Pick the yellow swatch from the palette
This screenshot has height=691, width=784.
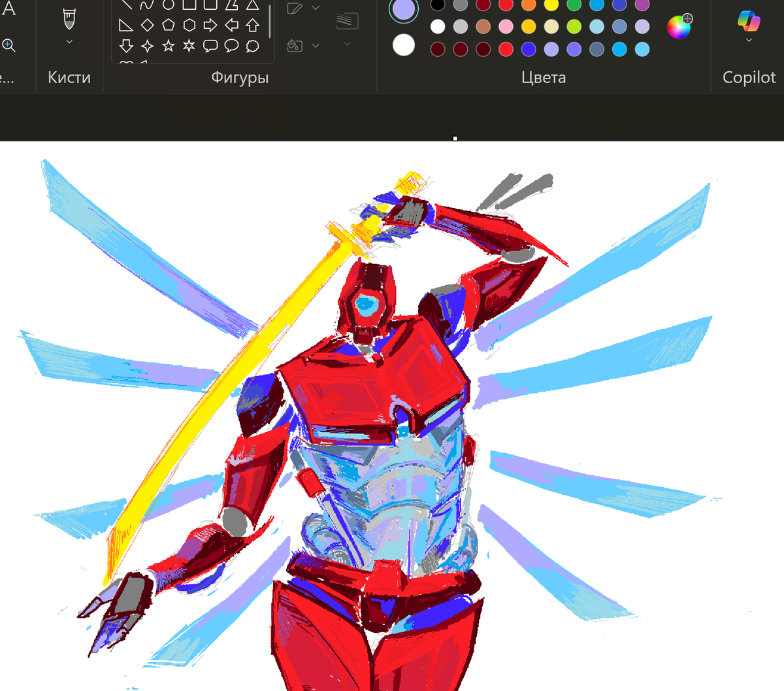point(551,6)
